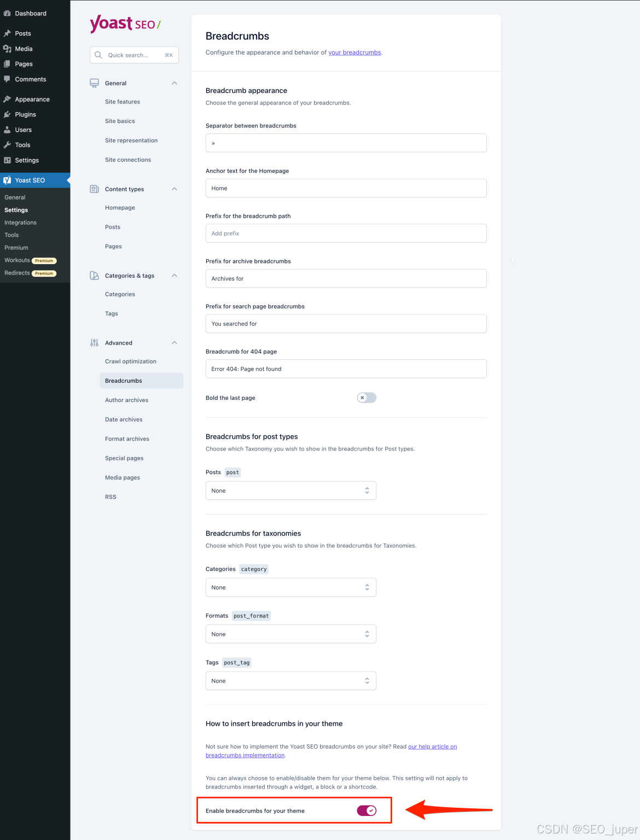Open Special pages settings
This screenshot has height=840, width=640.
point(124,458)
